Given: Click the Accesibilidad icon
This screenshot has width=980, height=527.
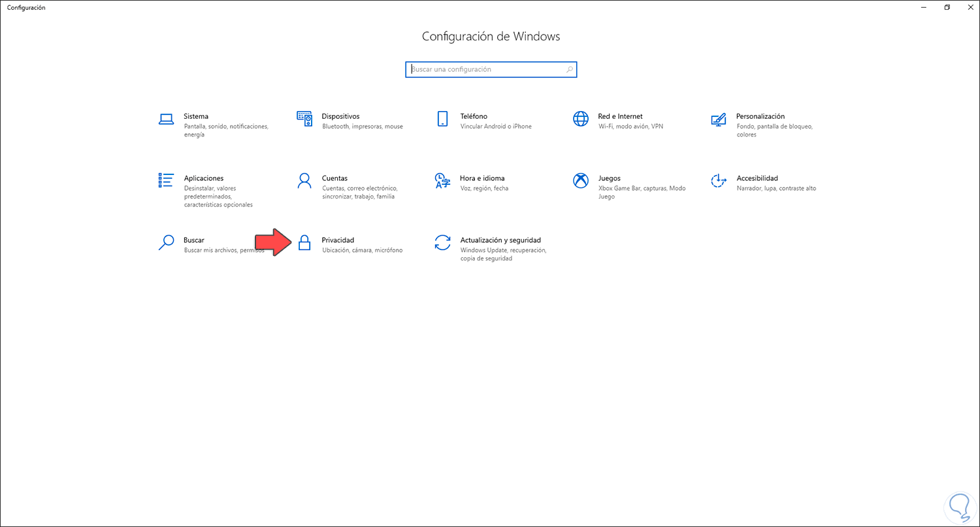Looking at the screenshot, I should tap(719, 181).
